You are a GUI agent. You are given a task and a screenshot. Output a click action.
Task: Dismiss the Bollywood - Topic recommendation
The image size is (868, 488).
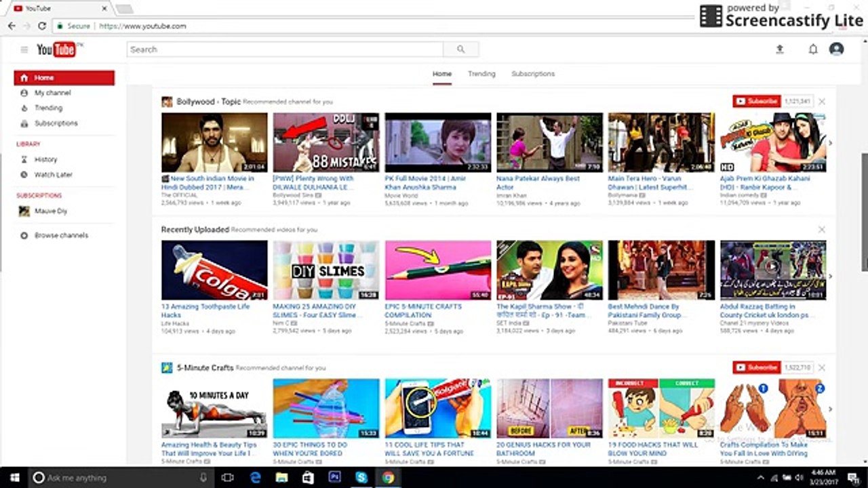(822, 102)
